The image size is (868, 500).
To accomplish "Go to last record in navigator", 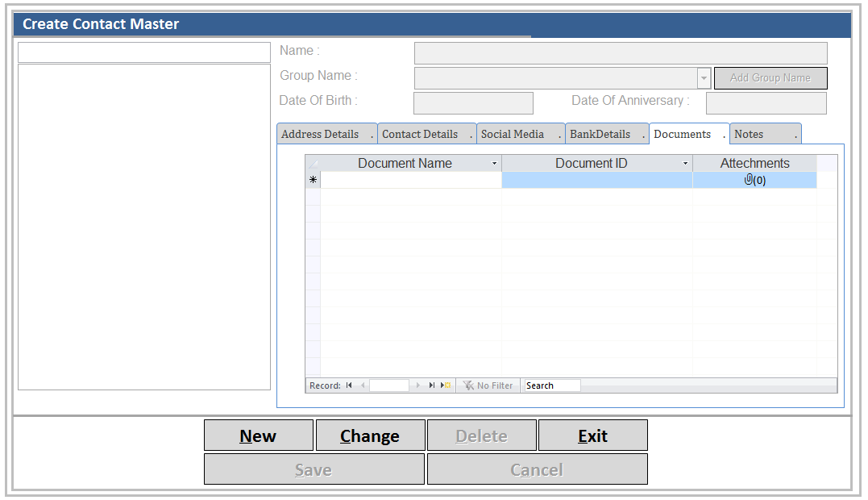I will (432, 385).
